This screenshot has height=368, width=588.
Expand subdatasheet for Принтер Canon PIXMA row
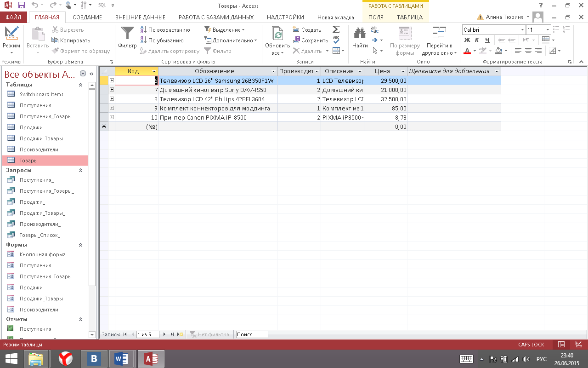tap(112, 117)
